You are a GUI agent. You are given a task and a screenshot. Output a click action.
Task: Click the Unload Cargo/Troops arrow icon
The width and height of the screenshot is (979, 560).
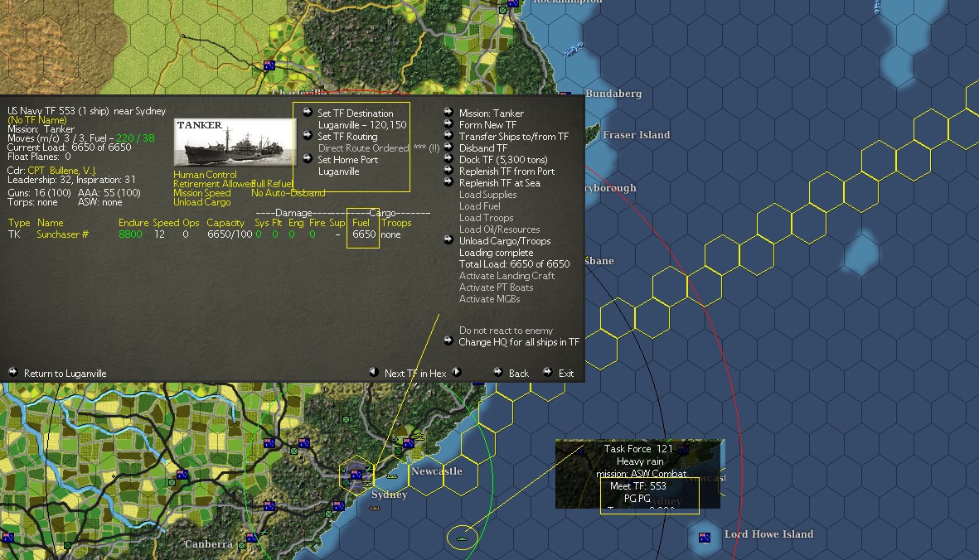click(448, 239)
